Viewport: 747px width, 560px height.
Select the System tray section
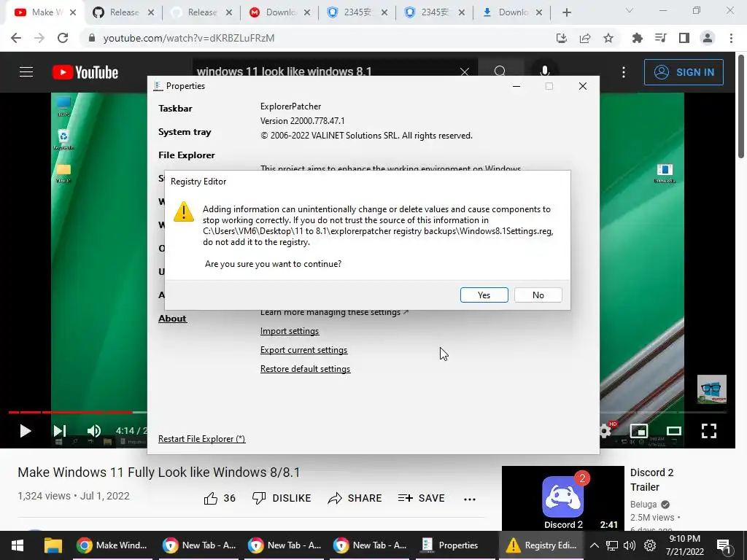pos(185,132)
